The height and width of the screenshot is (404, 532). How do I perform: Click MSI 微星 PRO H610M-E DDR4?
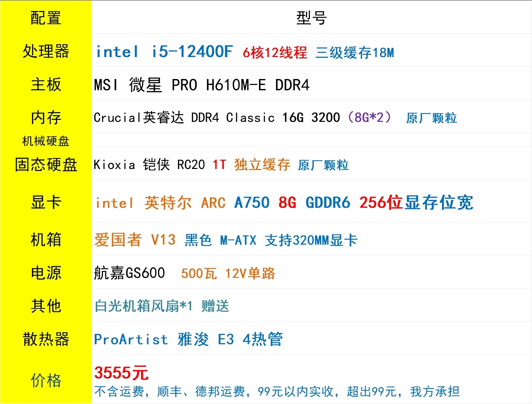click(202, 85)
